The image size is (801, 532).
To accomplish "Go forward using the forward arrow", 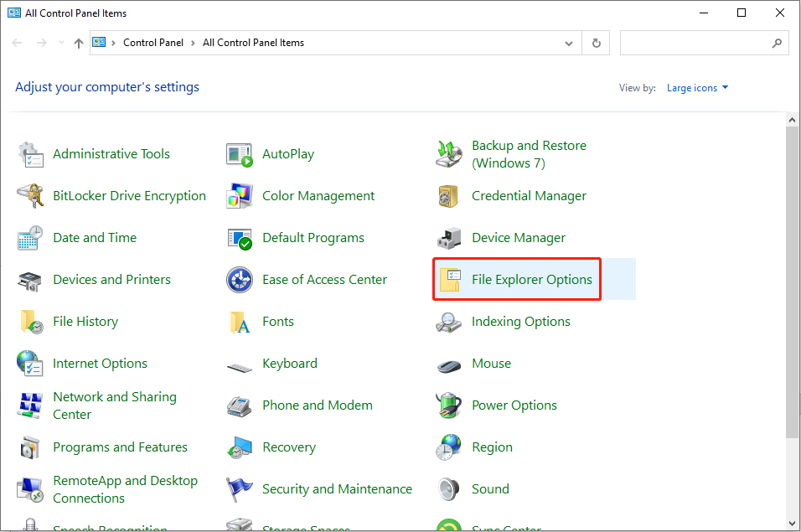I will (41, 43).
